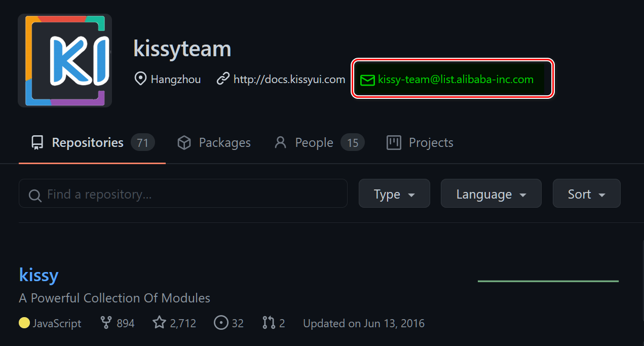The height and width of the screenshot is (346, 644).
Task: Click the Updated on Jun 13, 2016 text
Action: pyautogui.click(x=364, y=323)
